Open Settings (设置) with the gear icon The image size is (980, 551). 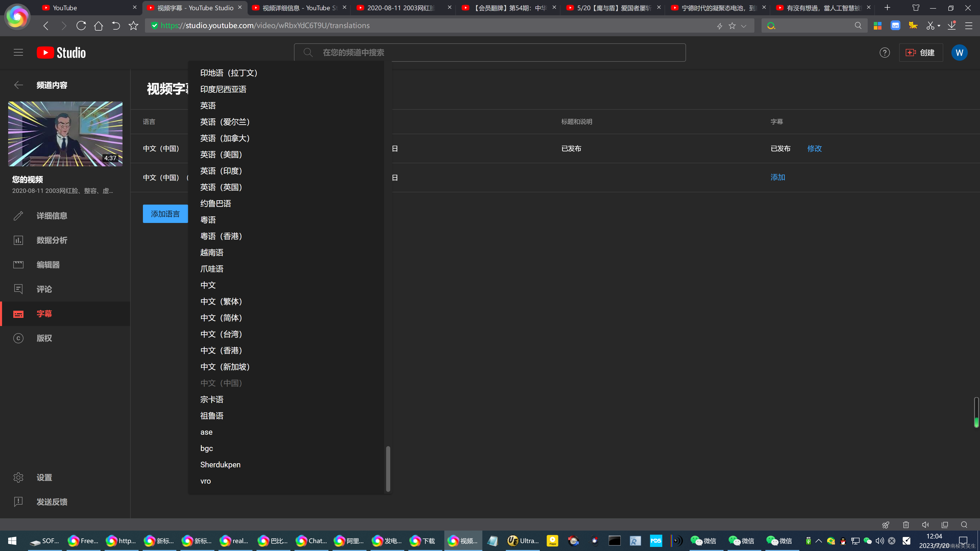tap(18, 477)
